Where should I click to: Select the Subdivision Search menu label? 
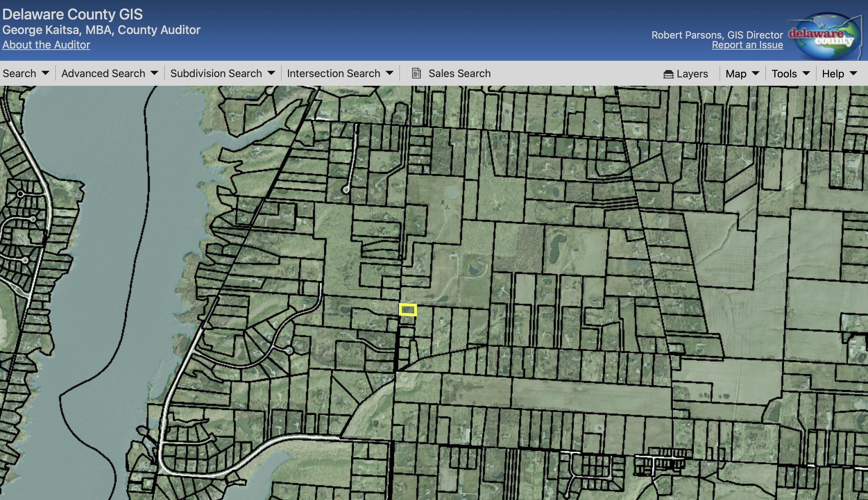216,73
